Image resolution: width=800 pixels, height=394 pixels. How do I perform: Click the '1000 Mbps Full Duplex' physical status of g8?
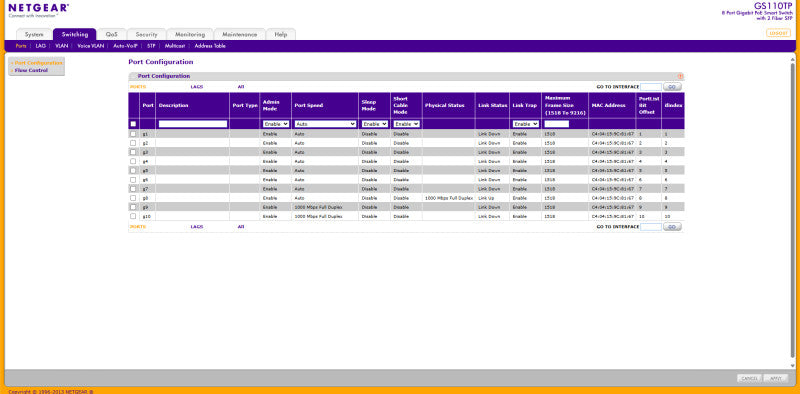click(x=448, y=198)
